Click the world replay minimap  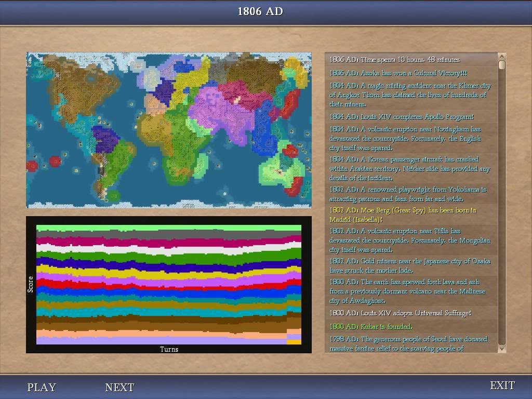click(x=169, y=130)
